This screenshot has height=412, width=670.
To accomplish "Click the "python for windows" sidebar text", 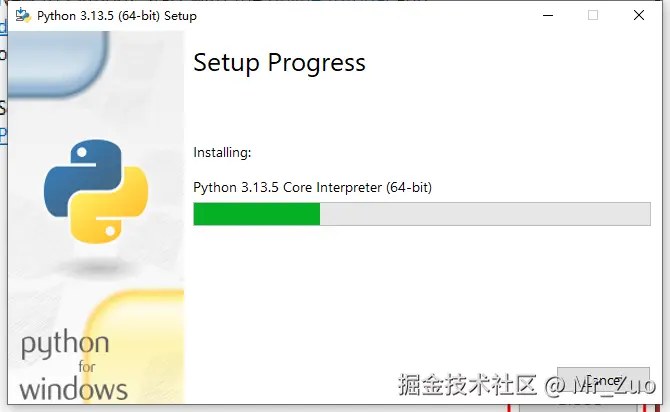I will [73, 366].
